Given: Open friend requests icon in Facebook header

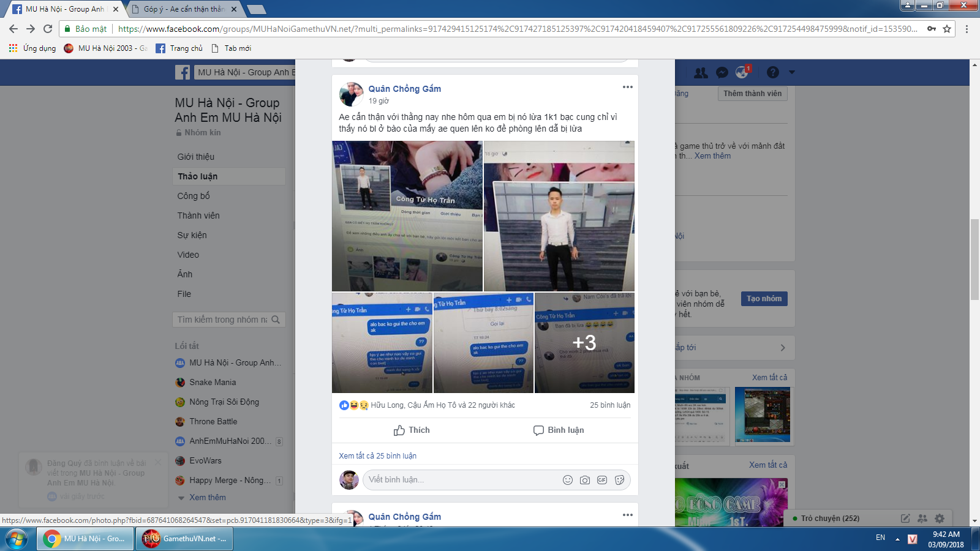Looking at the screenshot, I should [x=701, y=72].
